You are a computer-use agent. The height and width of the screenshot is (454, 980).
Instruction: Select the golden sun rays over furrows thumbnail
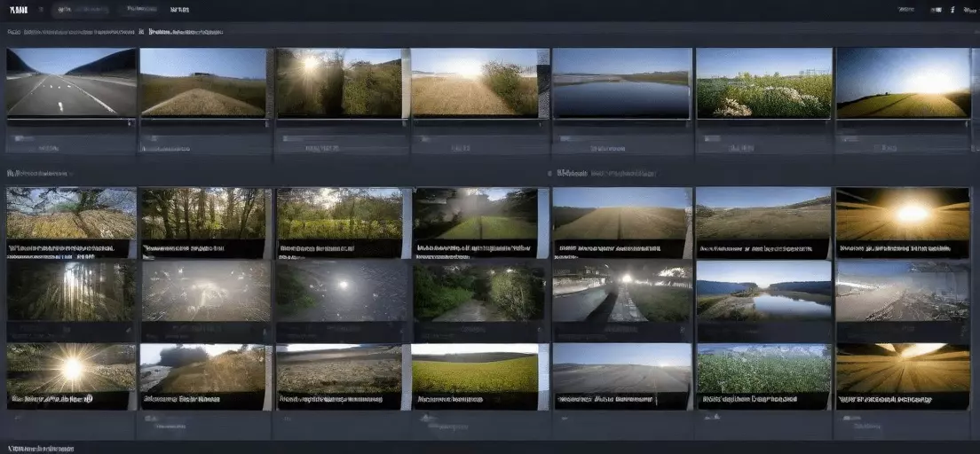tap(903, 368)
